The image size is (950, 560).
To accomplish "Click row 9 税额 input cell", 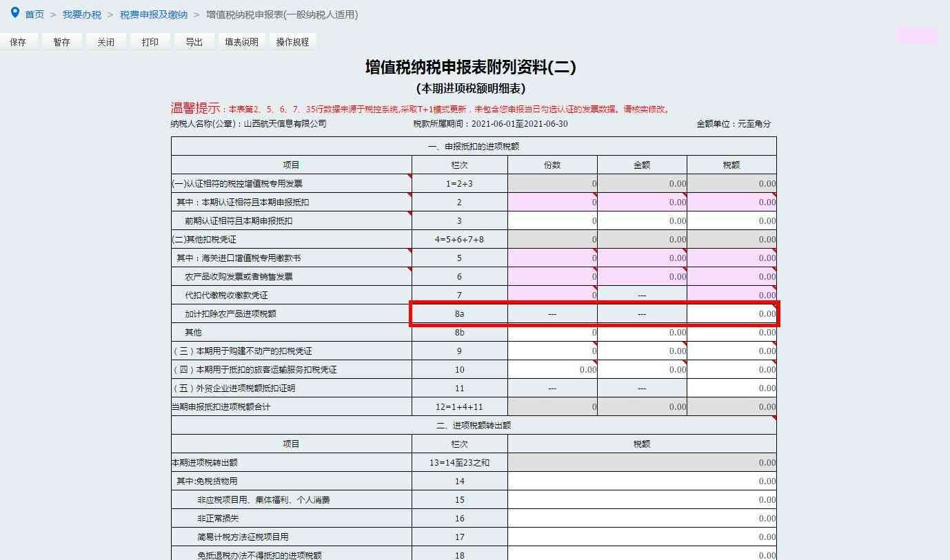I will tap(731, 351).
